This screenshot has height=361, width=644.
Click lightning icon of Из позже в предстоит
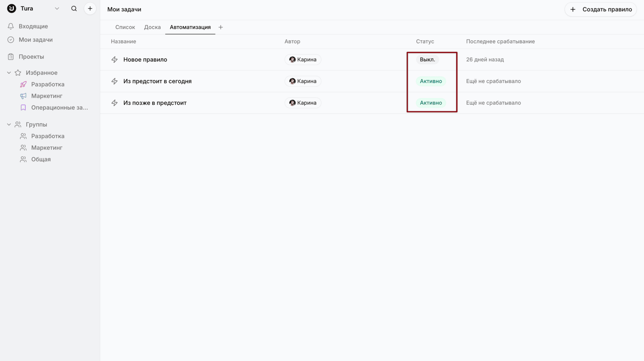tap(115, 103)
